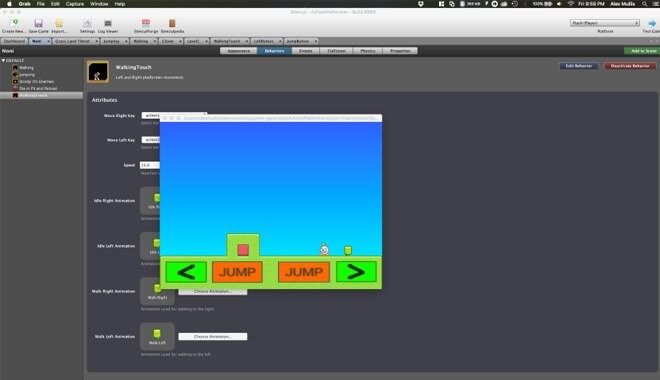The width and height of the screenshot is (660, 380).
Task: Open the StencylForge icon
Action: [146, 23]
